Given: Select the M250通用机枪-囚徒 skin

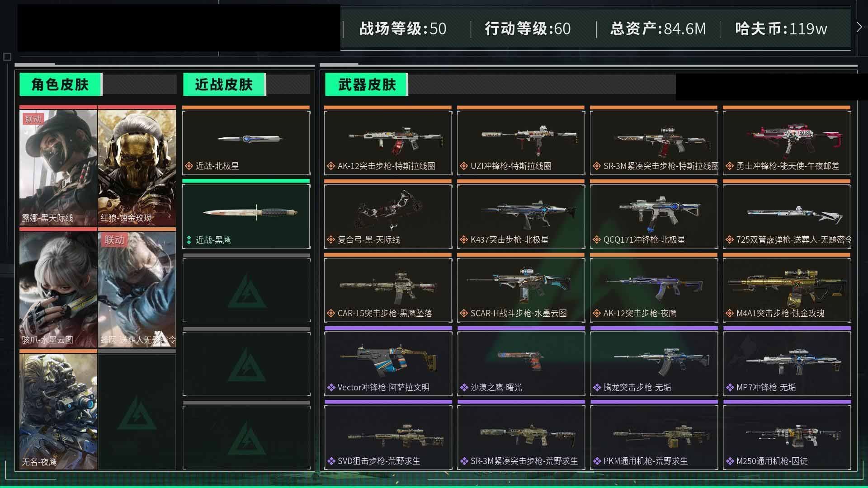Looking at the screenshot, I should tap(787, 437).
